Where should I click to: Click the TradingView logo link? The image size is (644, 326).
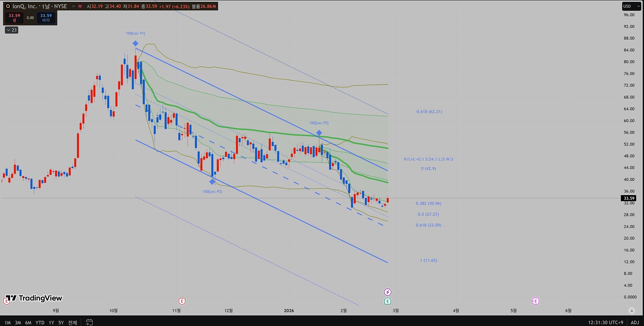(x=35, y=298)
